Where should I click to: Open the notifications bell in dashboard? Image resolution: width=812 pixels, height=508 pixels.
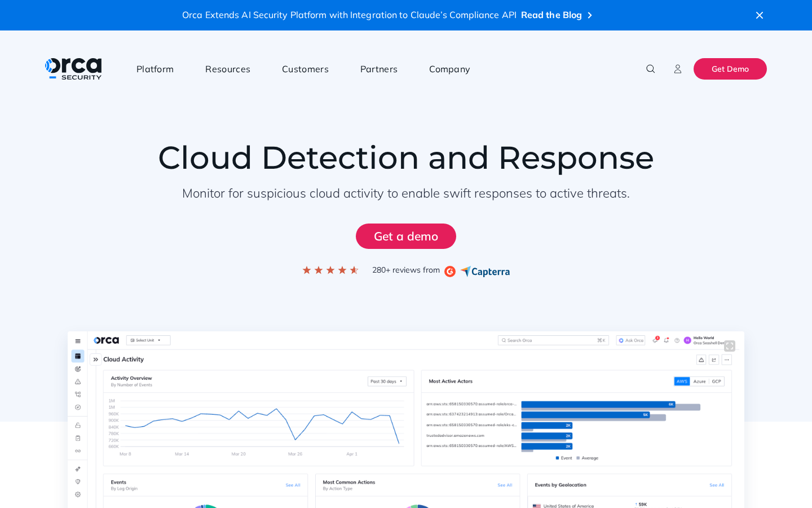[667, 340]
